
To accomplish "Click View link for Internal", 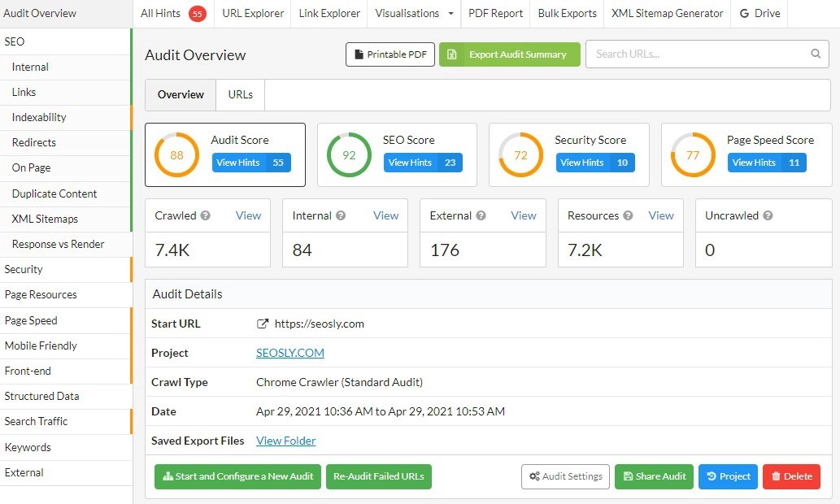I will tap(385, 215).
